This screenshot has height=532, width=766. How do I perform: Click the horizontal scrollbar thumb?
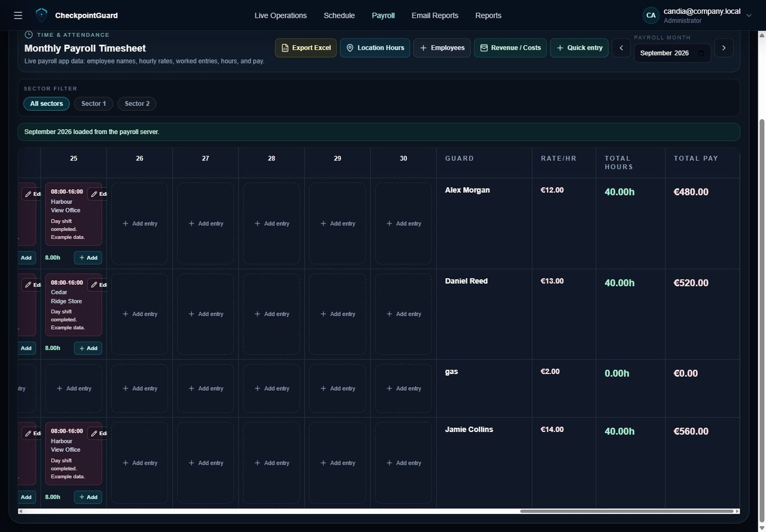(627, 511)
